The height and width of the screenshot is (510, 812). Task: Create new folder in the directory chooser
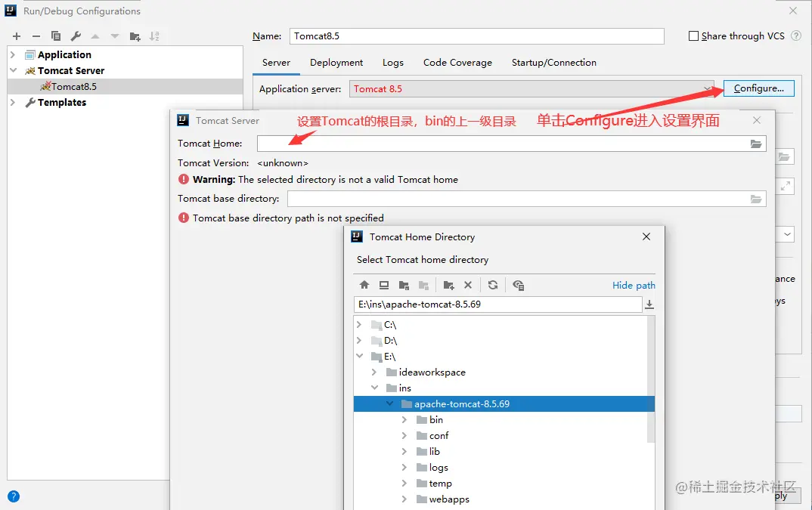click(x=448, y=285)
